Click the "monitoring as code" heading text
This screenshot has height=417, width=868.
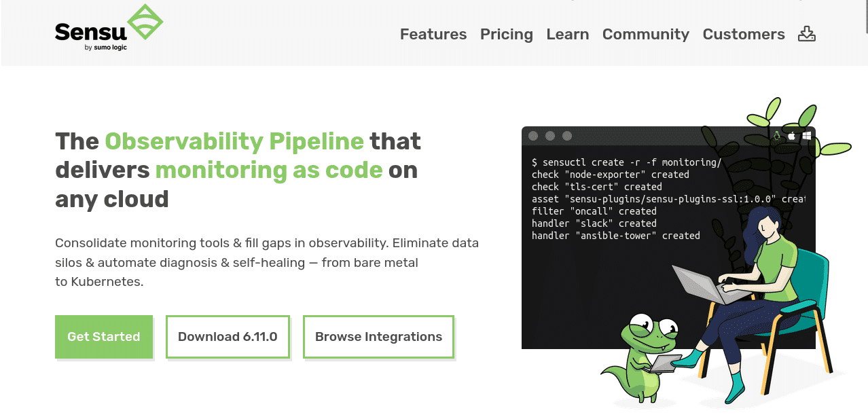point(269,170)
